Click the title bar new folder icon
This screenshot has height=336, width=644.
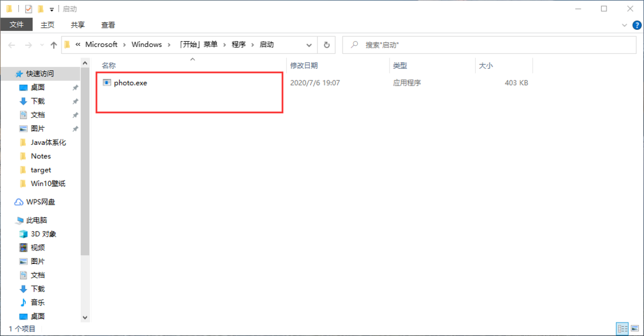(x=40, y=9)
